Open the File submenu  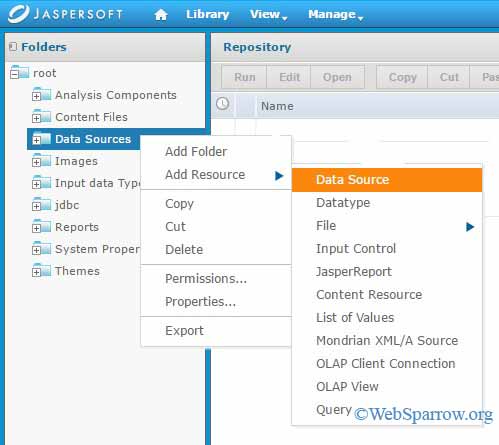[387, 226]
